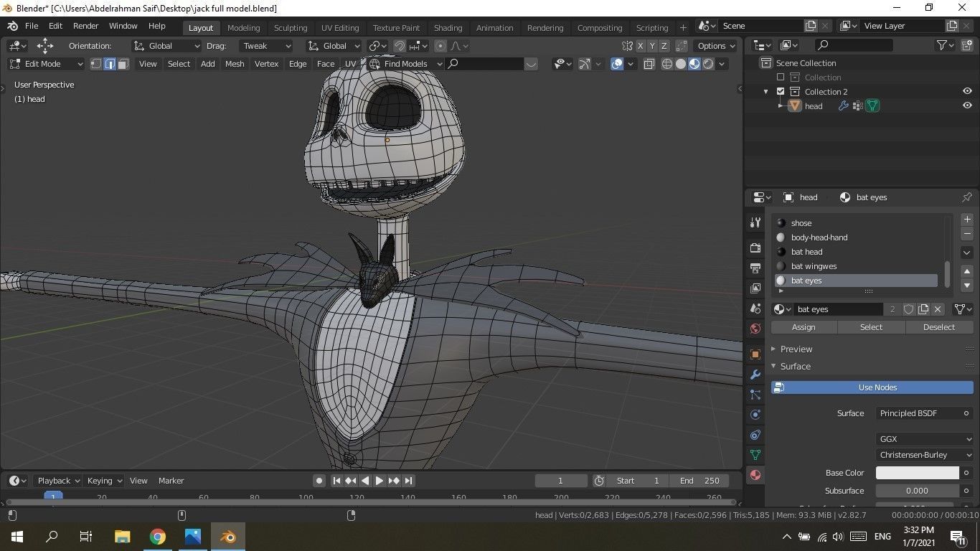Viewport: 980px width, 551px height.
Task: Open the Edit Mode dropdown
Action: (x=46, y=64)
